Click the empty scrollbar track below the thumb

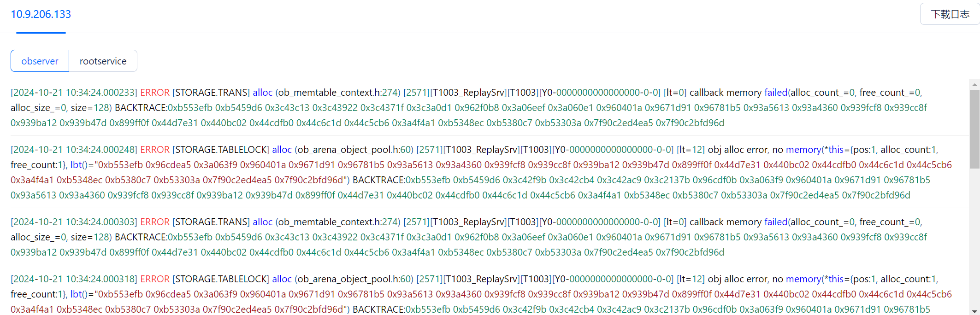[974, 237]
